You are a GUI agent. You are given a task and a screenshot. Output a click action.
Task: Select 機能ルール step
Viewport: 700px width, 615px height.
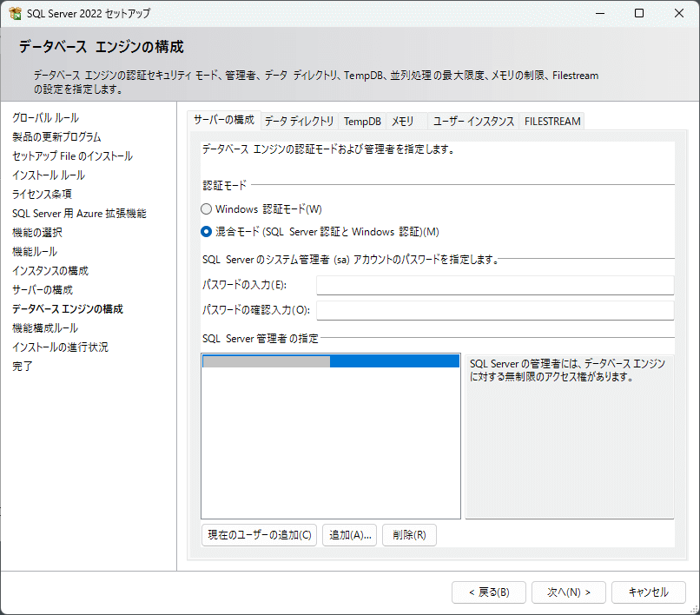coord(35,252)
